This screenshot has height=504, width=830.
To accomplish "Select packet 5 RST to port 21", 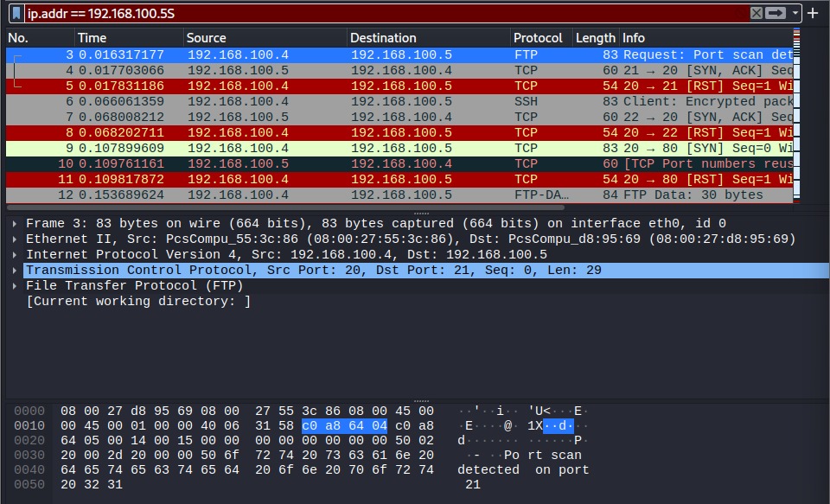I will (x=399, y=86).
